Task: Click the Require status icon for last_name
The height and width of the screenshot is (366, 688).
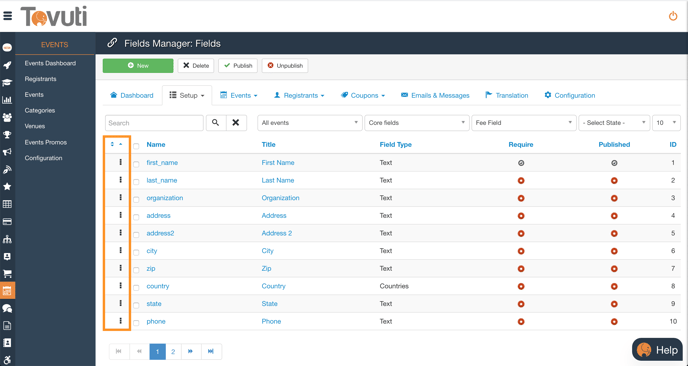Action: 521,180
